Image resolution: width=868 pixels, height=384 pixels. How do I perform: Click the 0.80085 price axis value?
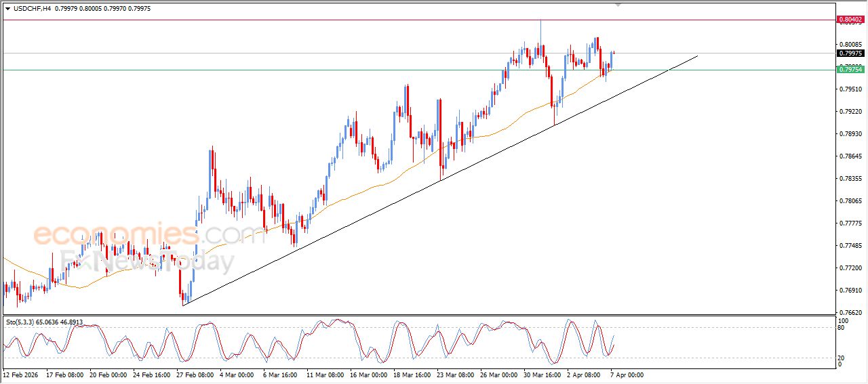click(850, 44)
